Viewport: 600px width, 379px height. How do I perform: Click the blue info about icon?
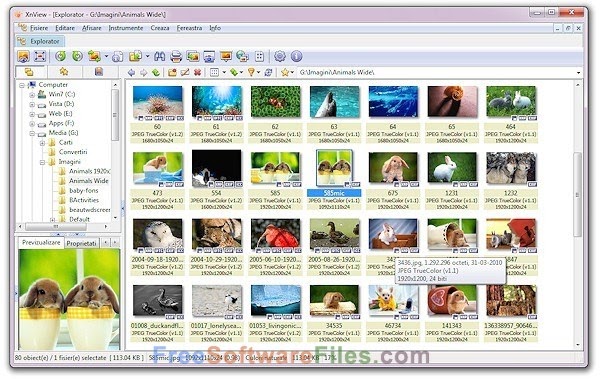coord(297,56)
